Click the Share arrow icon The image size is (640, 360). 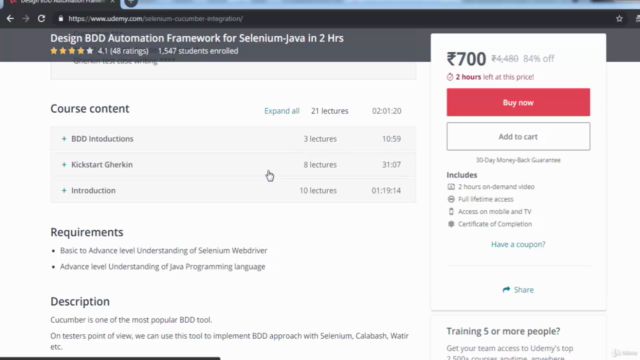tap(506, 289)
